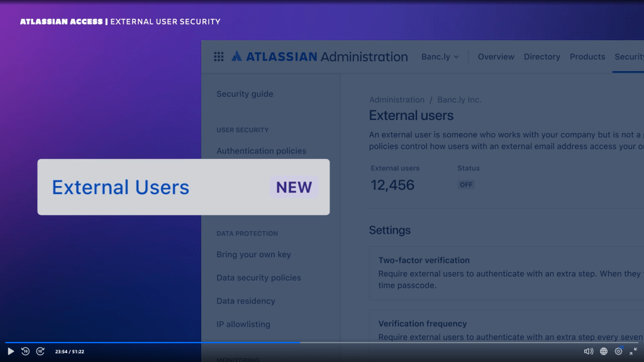Open video settings gear icon
Screen dimensions: 644x362
click(618, 351)
